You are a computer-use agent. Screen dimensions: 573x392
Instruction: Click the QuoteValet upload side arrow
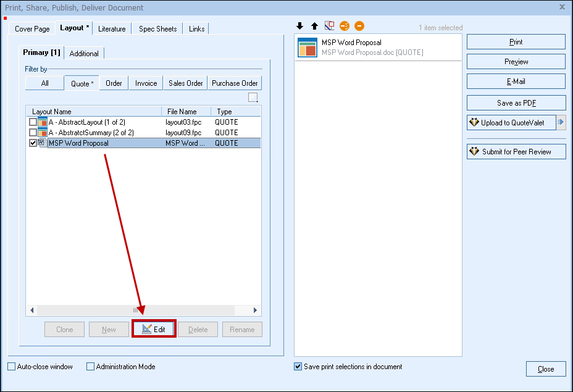coord(561,123)
